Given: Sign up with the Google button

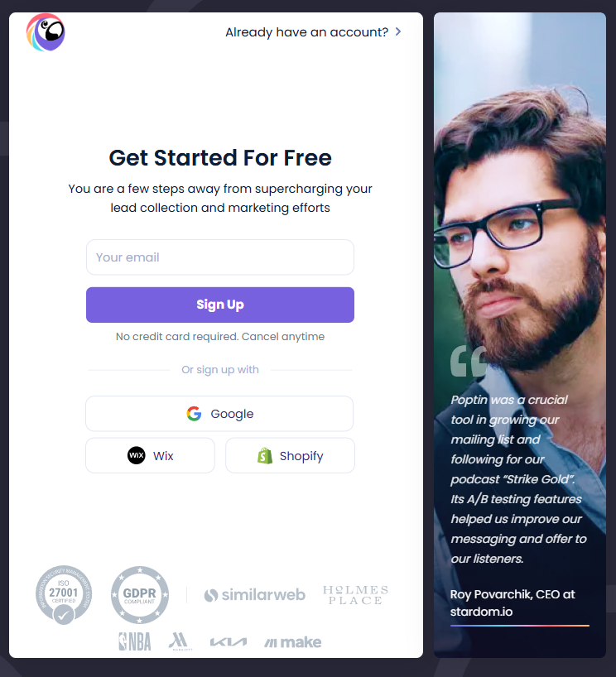Looking at the screenshot, I should point(219,414).
